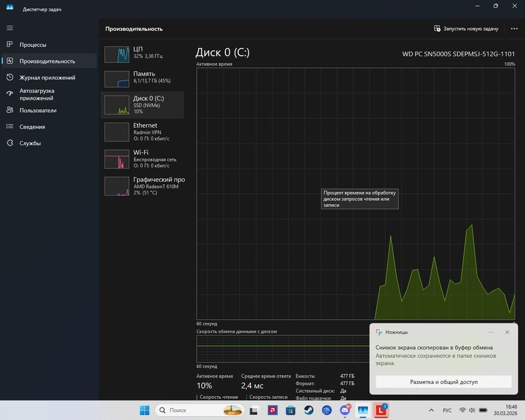
Task: Click Снимок экрана скопирован notification text
Action: [434, 347]
